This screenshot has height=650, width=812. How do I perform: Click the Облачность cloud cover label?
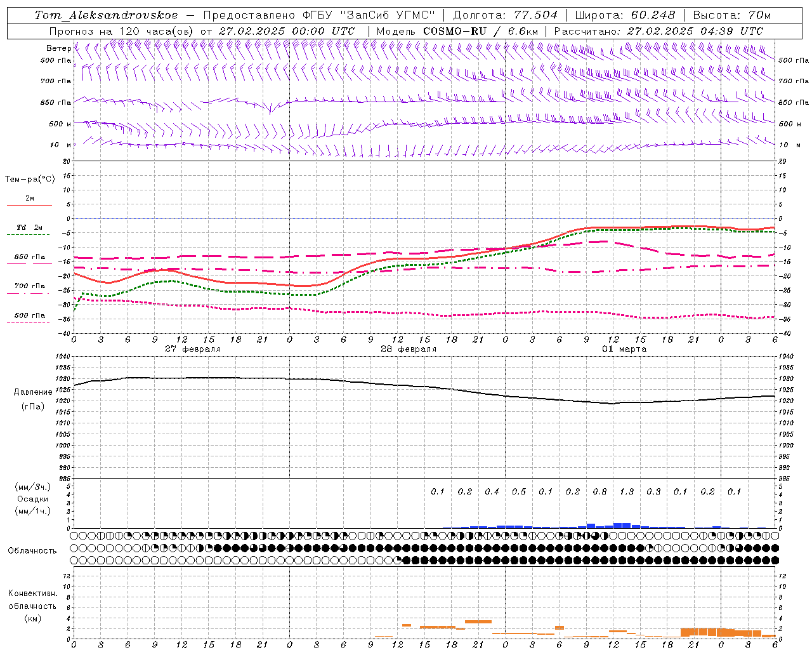[x=32, y=551]
